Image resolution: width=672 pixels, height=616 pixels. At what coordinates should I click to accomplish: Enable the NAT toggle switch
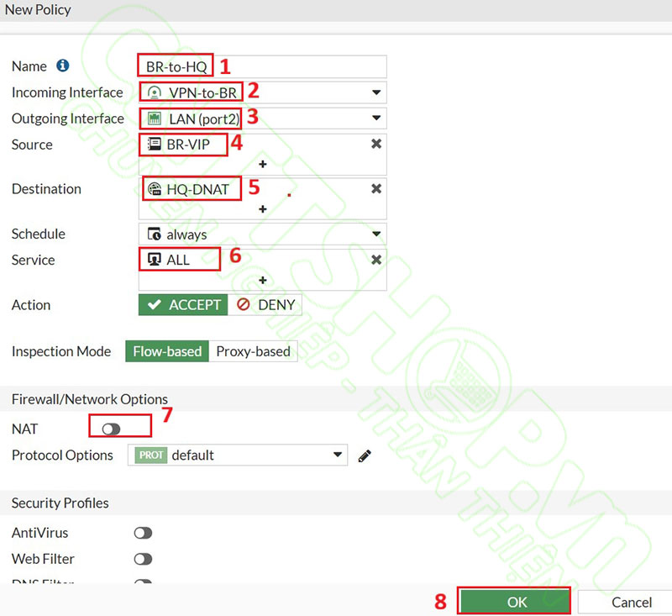pyautogui.click(x=112, y=429)
